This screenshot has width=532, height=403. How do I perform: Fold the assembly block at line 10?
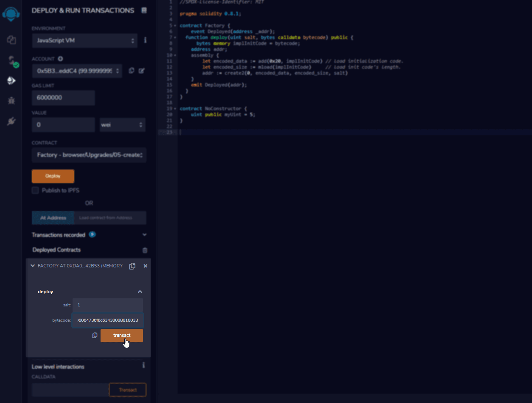(x=176, y=55)
